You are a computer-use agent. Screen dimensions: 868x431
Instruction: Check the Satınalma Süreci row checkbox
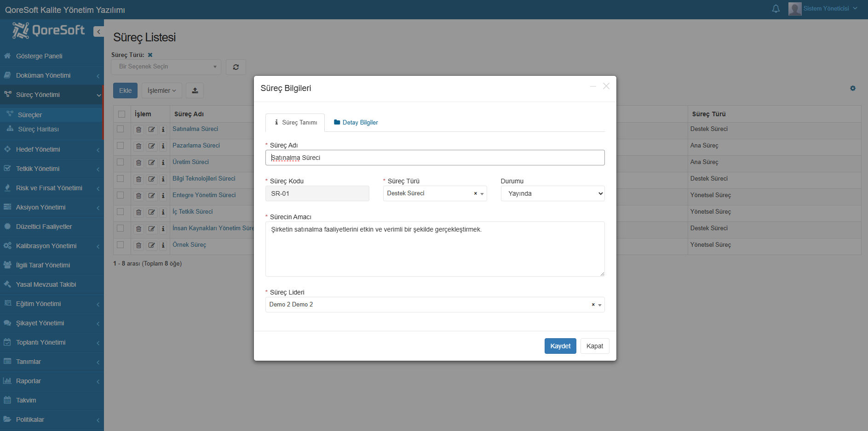[121, 129]
